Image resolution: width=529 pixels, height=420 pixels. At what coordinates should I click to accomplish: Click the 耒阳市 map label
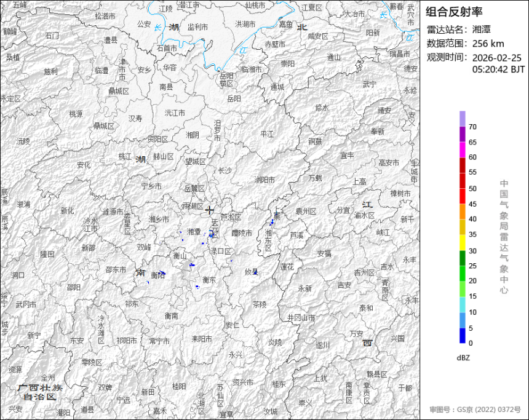(202, 339)
